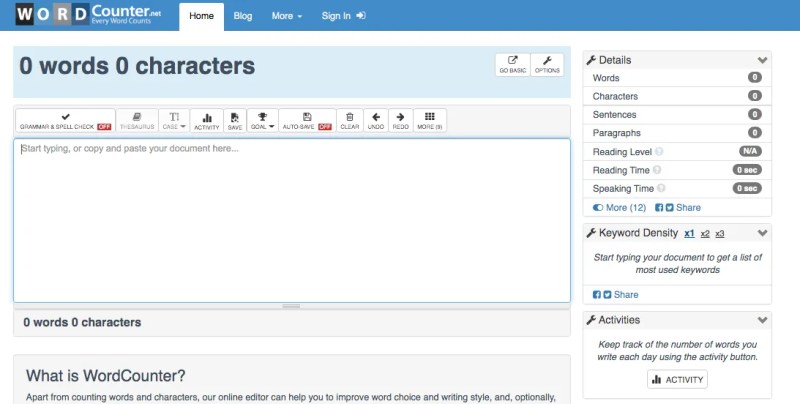Click the Paragraphs row in Details
This screenshot has width=800, height=404.
(x=677, y=133)
